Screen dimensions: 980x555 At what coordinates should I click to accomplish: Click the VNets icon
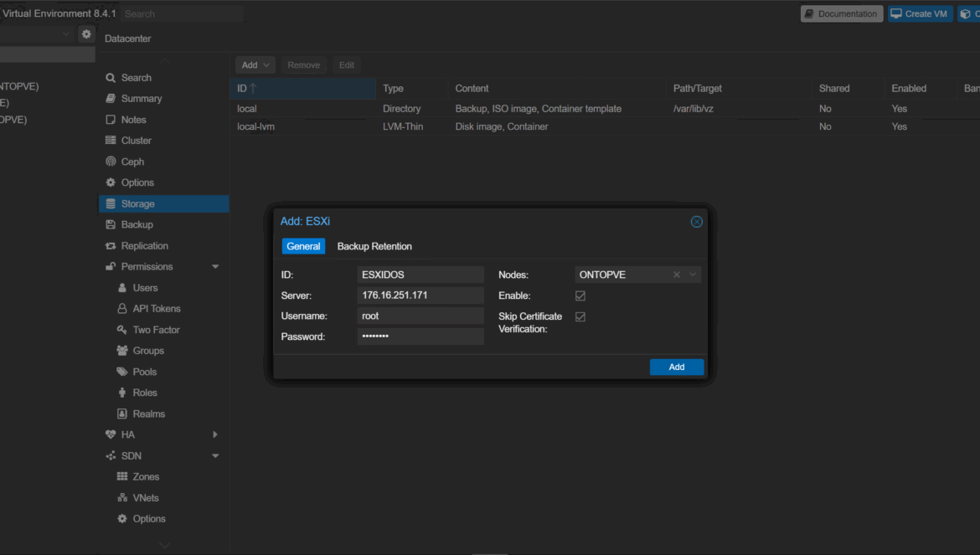122,497
